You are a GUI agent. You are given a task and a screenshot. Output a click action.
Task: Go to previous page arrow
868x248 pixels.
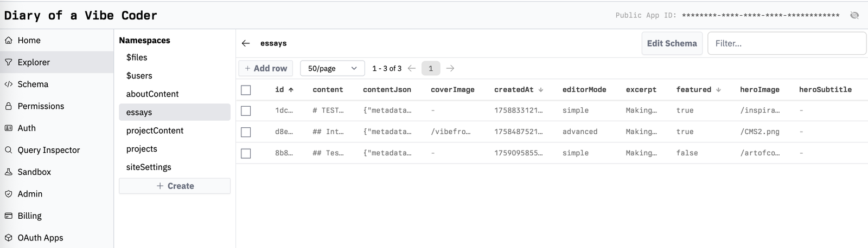pyautogui.click(x=412, y=68)
